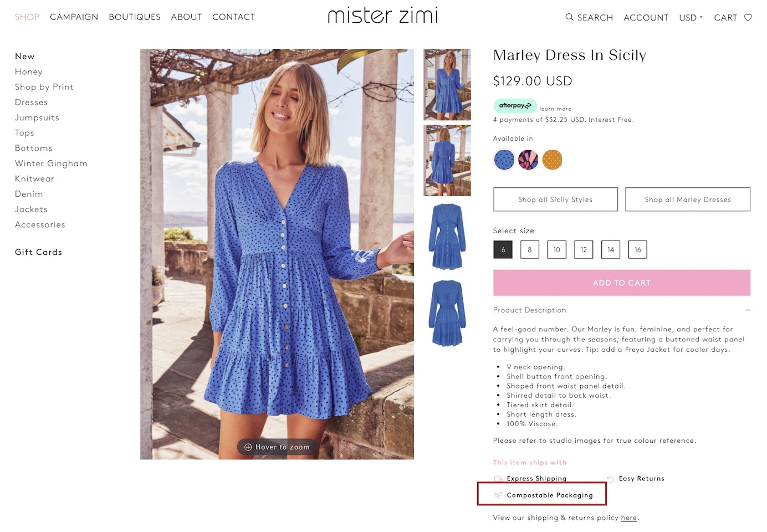Select the mustard orange print swatch
The image size is (767, 532).
(x=552, y=160)
